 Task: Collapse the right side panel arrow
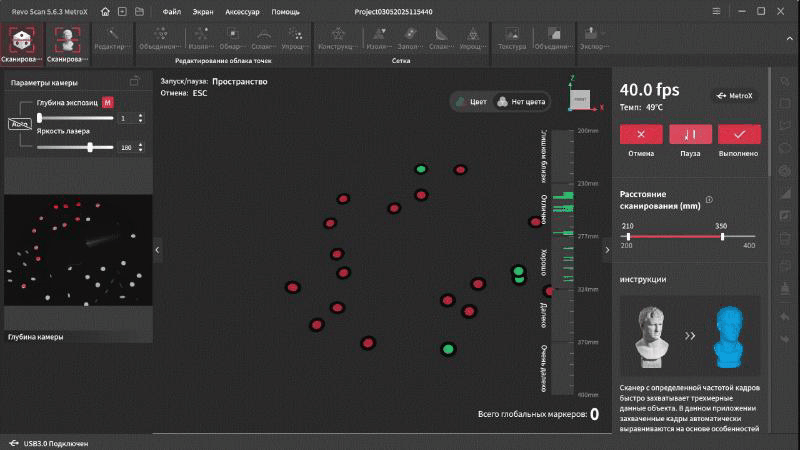605,251
